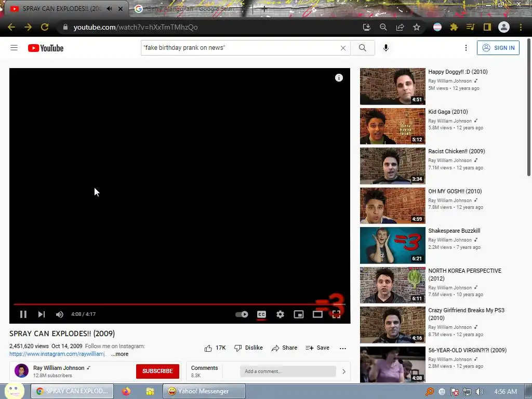The width and height of the screenshot is (532, 399).
Task: Open NORTH KOREA PERSPECTIVE (2012) video
Action: coord(464,274)
